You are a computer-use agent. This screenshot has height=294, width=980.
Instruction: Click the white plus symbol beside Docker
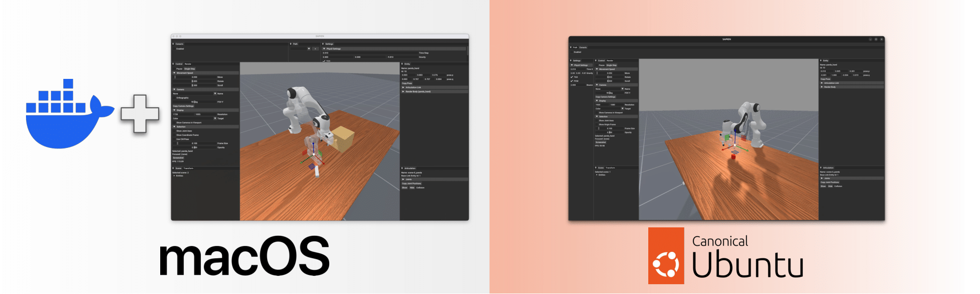pos(140,114)
